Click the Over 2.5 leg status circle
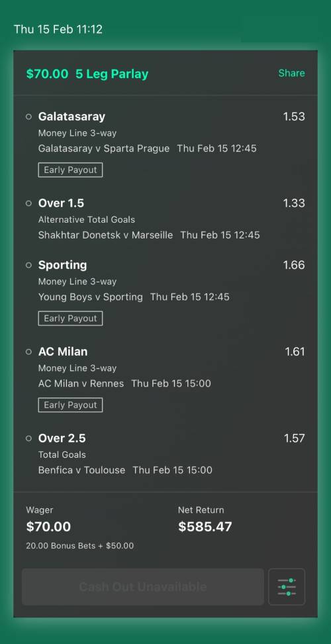The image size is (331, 644). tap(28, 439)
